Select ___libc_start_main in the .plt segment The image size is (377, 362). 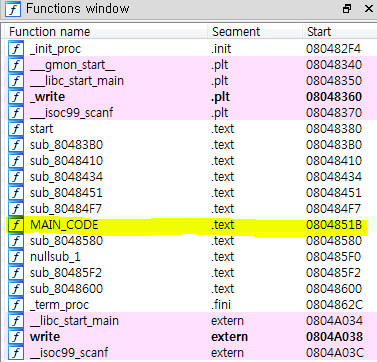tap(77, 81)
